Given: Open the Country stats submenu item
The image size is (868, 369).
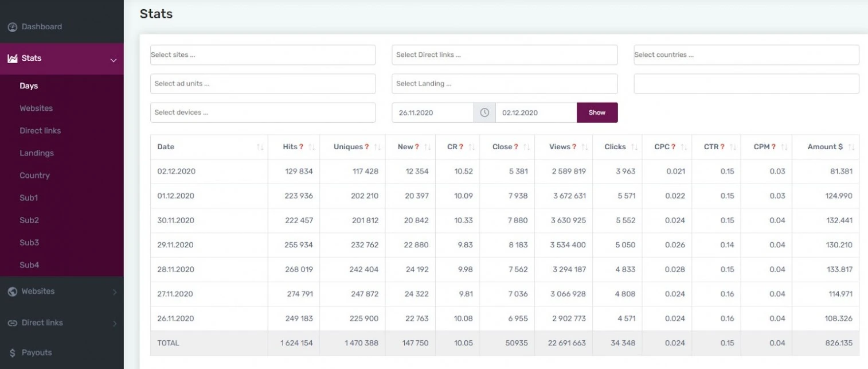Looking at the screenshot, I should 34,176.
